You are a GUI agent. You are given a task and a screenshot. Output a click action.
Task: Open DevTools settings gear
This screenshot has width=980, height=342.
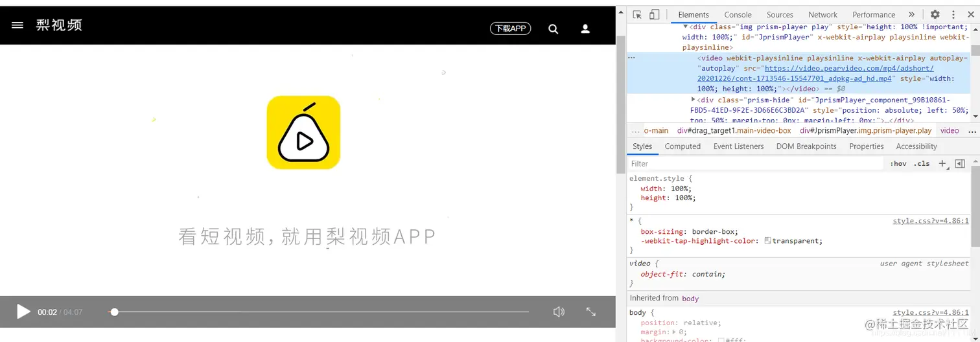coord(935,14)
